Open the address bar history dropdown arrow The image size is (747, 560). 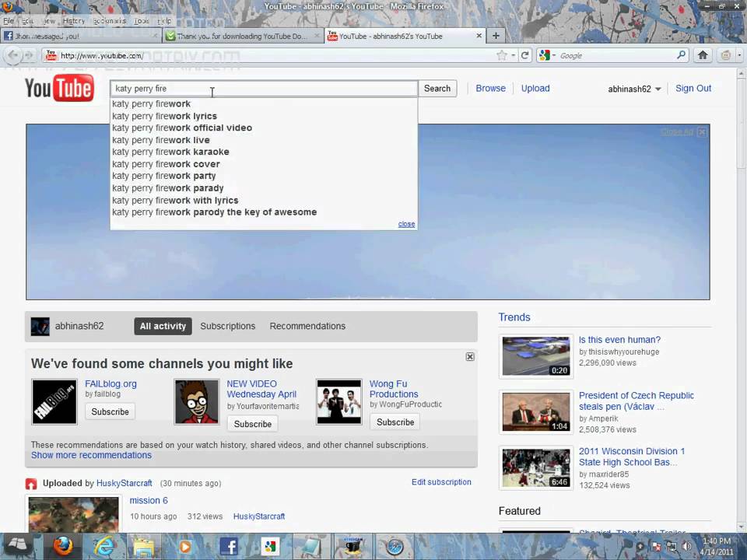tap(513, 55)
